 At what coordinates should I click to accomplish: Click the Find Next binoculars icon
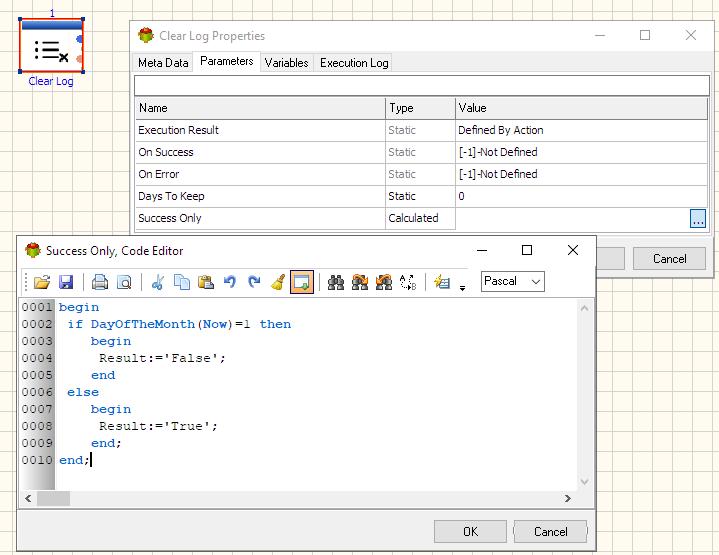pyautogui.click(x=360, y=282)
